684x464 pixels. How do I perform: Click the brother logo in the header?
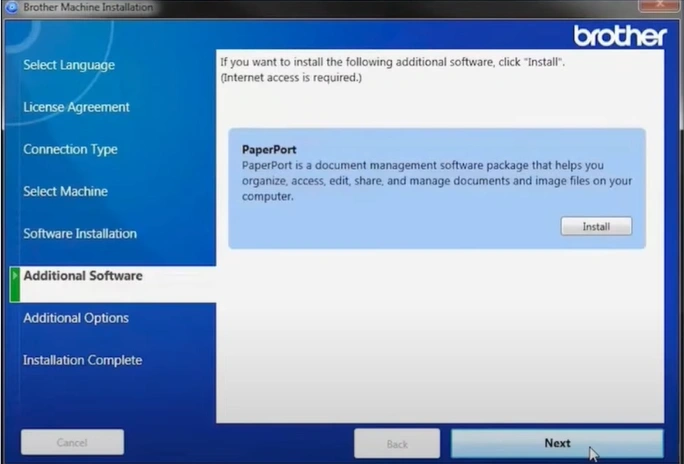pos(619,36)
